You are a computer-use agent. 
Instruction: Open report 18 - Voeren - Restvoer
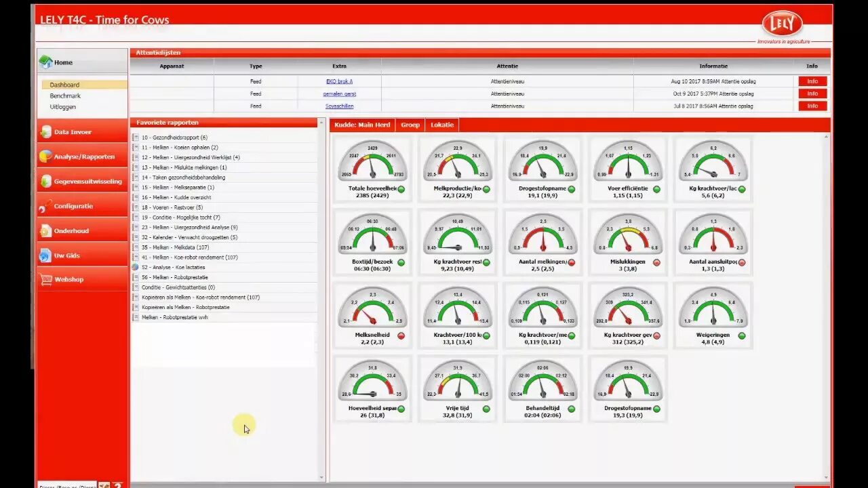(x=172, y=207)
